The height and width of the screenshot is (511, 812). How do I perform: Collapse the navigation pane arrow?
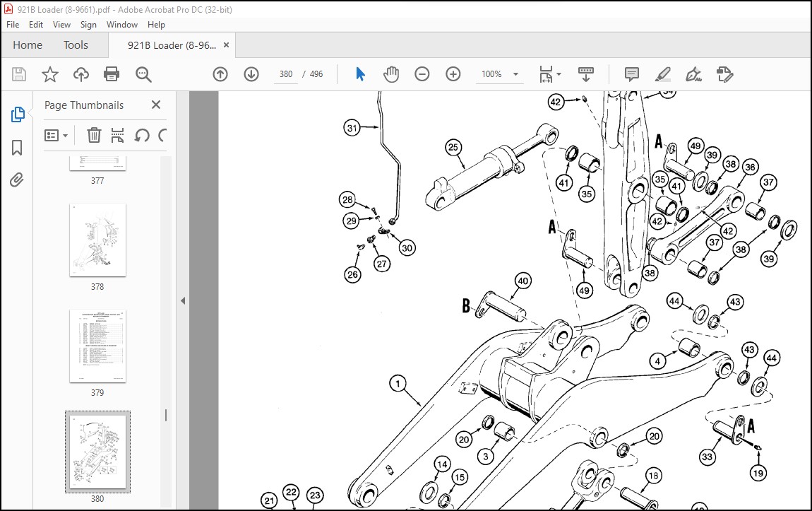pyautogui.click(x=183, y=300)
